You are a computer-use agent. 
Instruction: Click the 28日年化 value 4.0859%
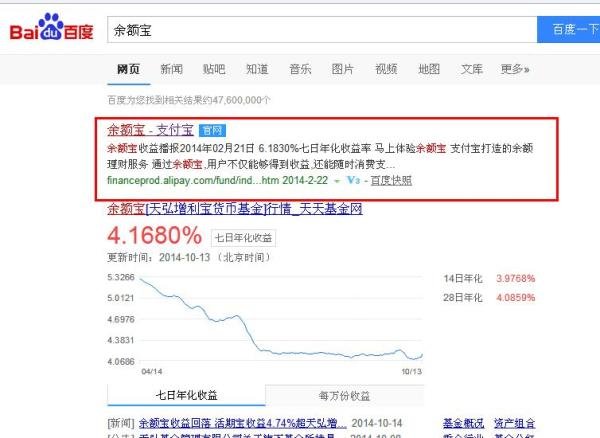pyautogui.click(x=515, y=298)
